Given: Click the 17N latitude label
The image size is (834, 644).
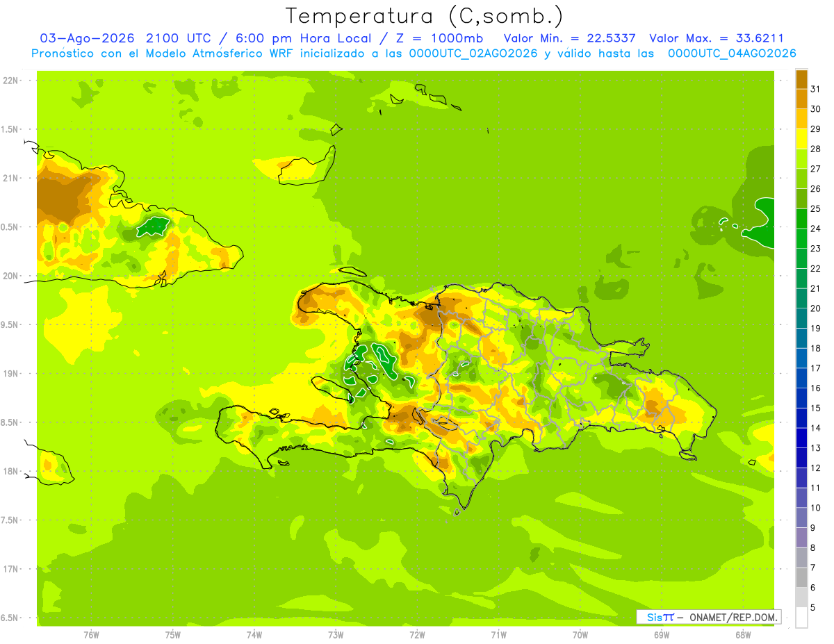Looking at the screenshot, I should click(x=10, y=569).
